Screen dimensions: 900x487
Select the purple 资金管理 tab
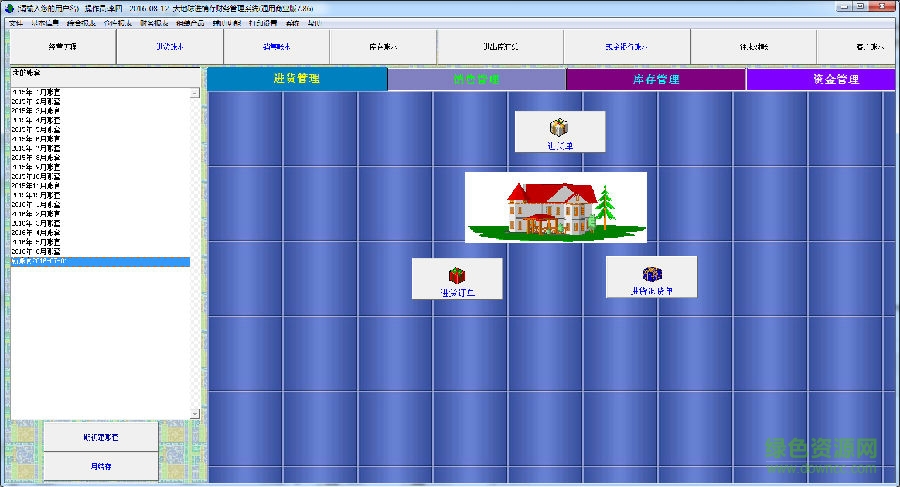coord(821,79)
